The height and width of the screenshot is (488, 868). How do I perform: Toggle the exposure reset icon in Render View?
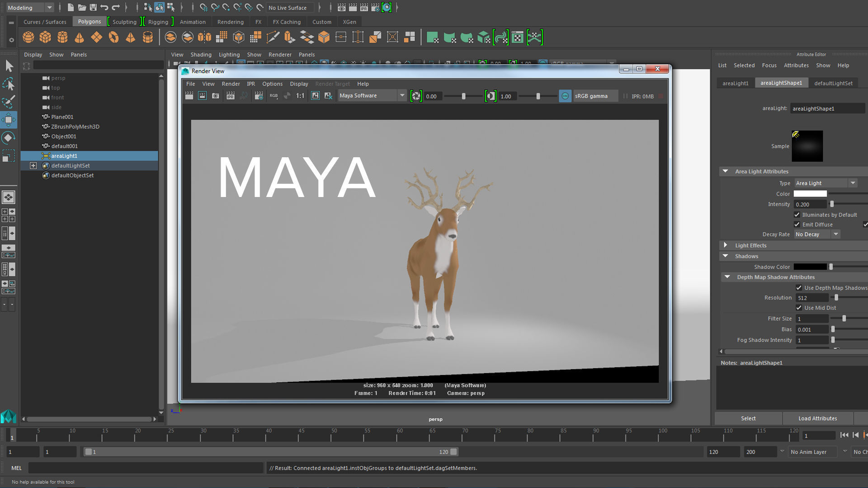click(x=416, y=96)
